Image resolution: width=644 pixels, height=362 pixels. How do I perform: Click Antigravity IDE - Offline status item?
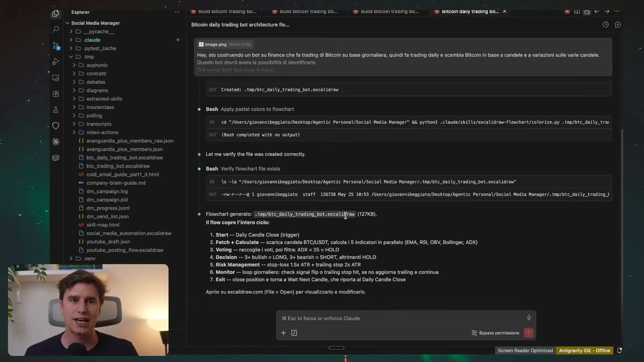(584, 351)
